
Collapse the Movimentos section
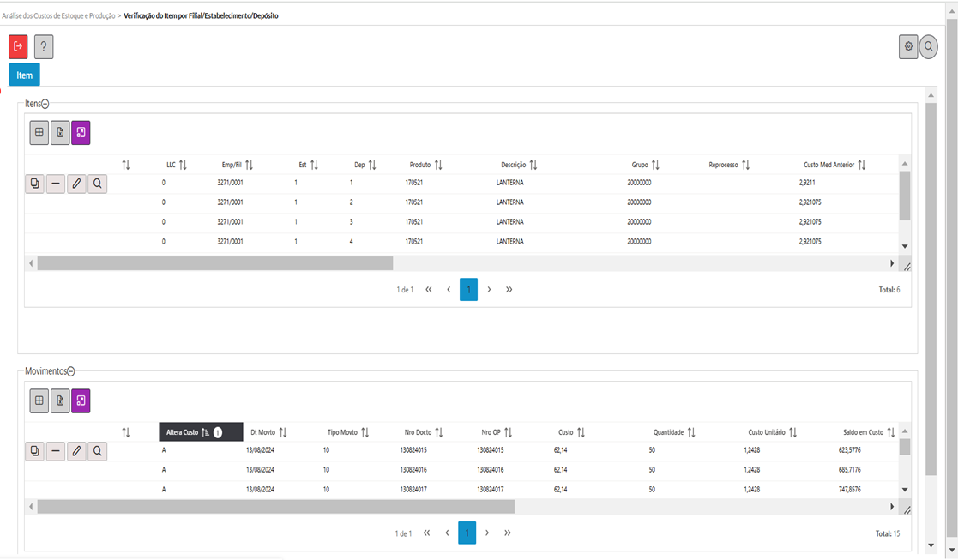point(71,371)
